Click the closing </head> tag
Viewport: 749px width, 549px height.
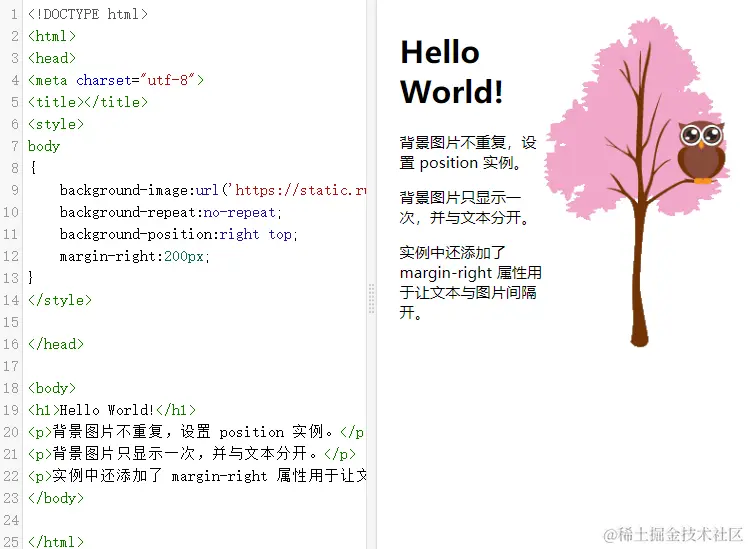(x=55, y=344)
